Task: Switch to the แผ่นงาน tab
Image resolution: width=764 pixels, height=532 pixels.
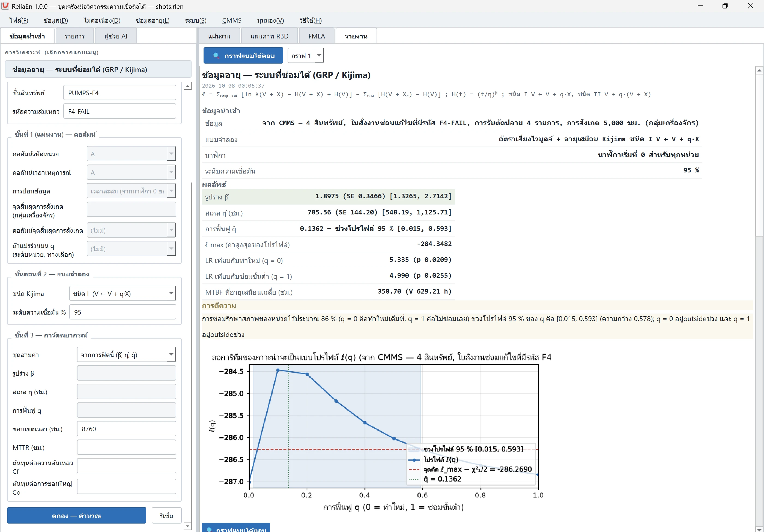Action: point(219,36)
